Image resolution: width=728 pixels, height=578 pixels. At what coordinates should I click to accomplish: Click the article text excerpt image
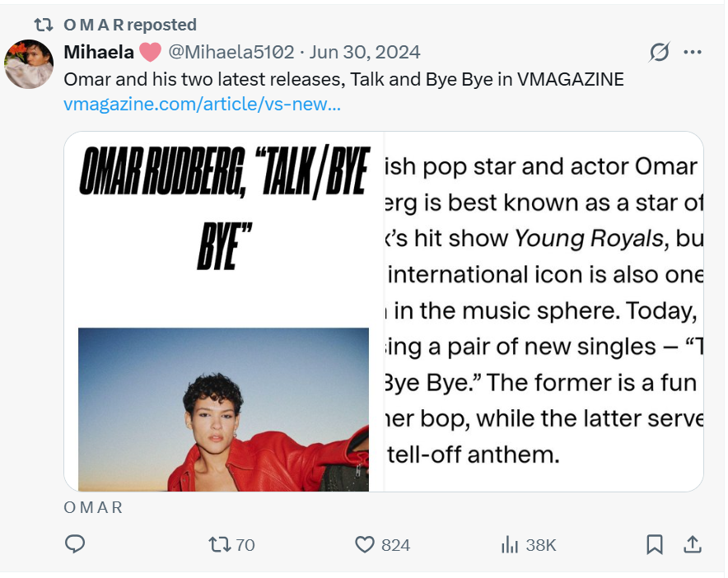coord(544,311)
